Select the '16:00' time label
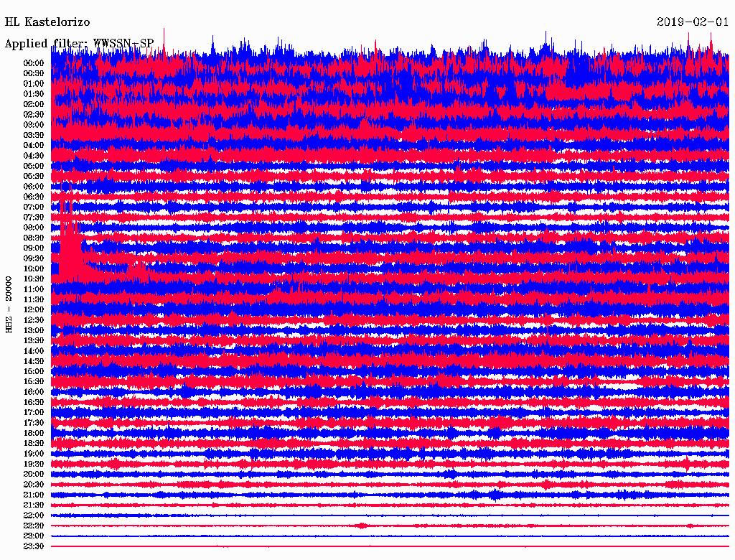 34,392
